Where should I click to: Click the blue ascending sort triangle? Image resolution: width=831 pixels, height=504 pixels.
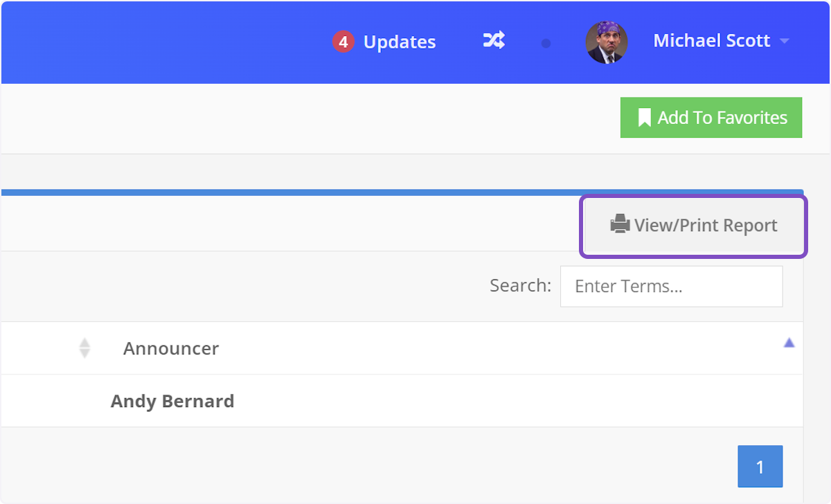coord(789,343)
